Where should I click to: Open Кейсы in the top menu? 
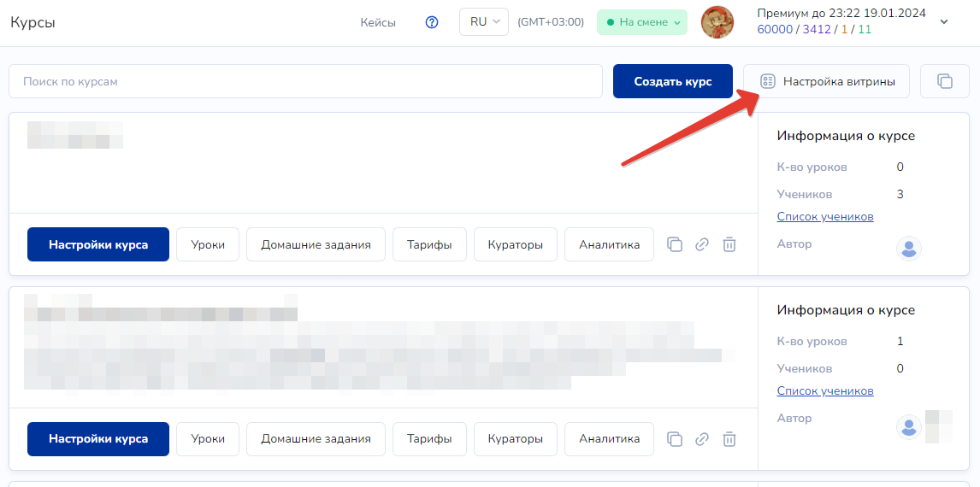click(x=378, y=22)
